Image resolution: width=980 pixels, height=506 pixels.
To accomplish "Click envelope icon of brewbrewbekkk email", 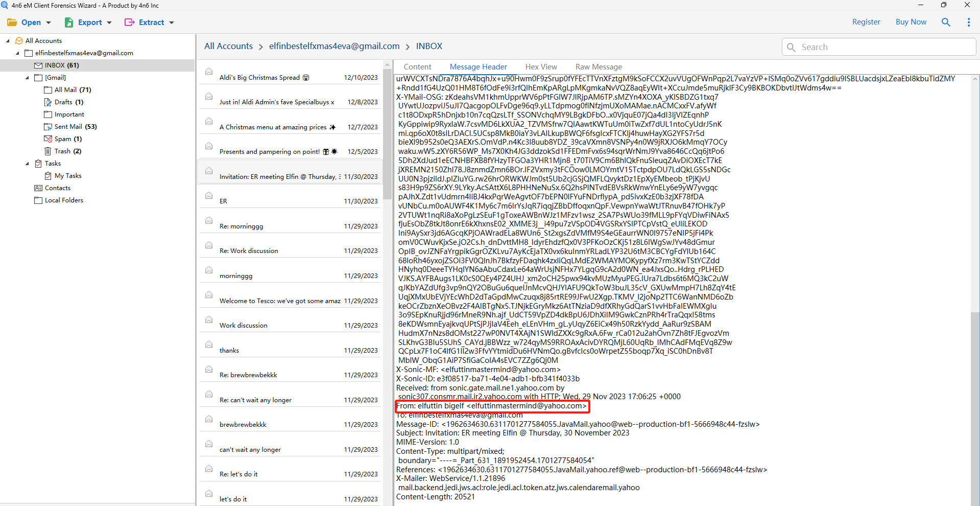I will (x=209, y=418).
